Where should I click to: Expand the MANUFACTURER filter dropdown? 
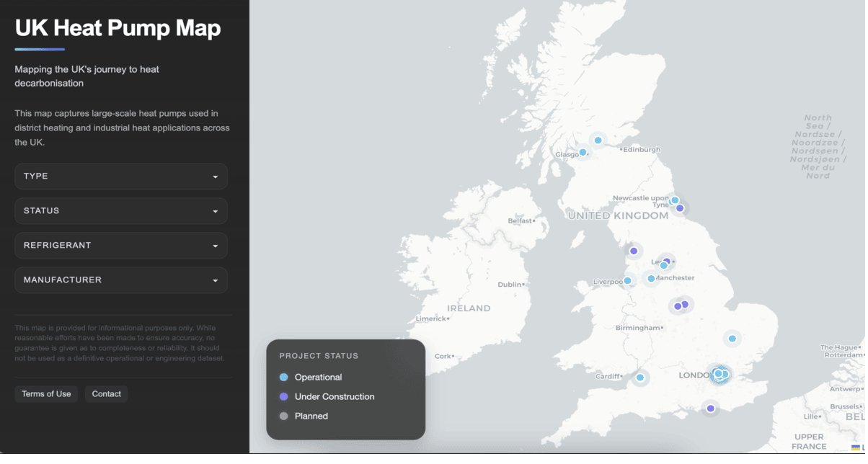(x=121, y=280)
